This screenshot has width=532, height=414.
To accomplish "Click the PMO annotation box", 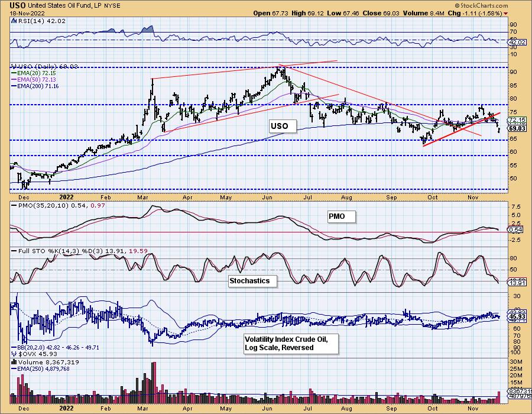I will pos(342,216).
